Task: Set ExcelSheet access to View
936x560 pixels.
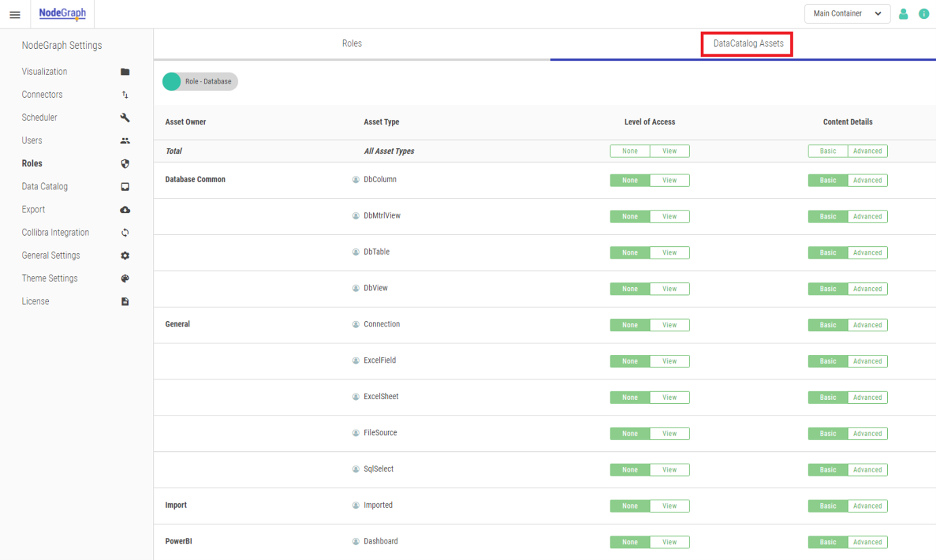Action: (x=669, y=397)
